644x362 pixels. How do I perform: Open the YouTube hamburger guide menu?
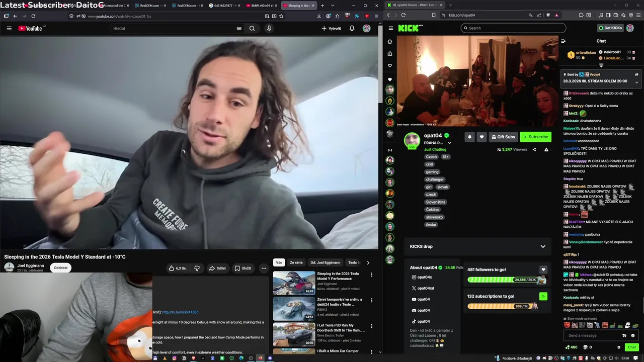click(x=9, y=28)
